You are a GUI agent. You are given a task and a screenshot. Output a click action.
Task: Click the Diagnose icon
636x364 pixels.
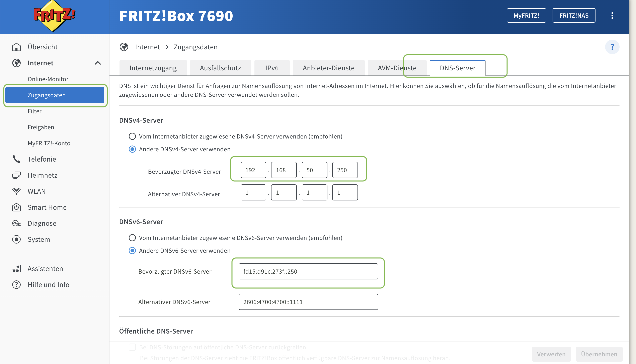point(16,223)
